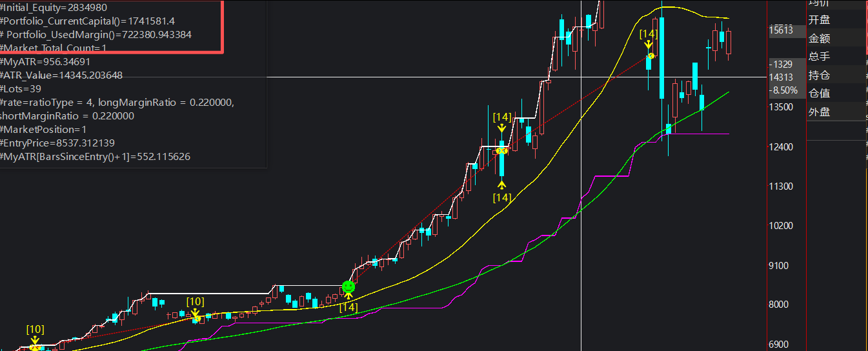Click the yellow X marker on the cyan candle

[501, 150]
